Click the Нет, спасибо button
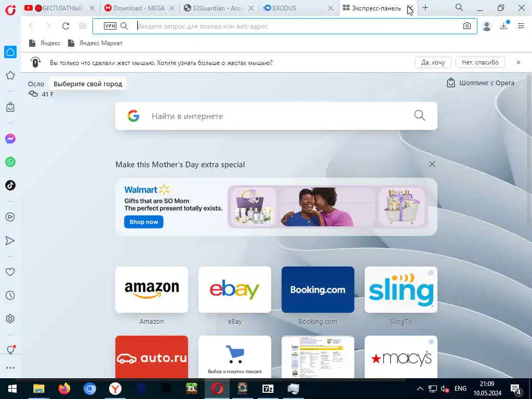The width and height of the screenshot is (532, 399). (480, 62)
